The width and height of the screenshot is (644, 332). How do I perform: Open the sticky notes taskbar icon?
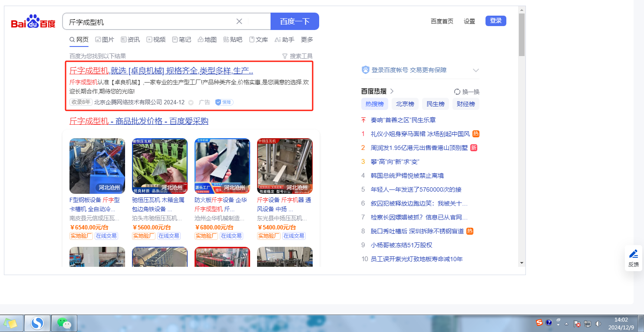(x=10, y=323)
